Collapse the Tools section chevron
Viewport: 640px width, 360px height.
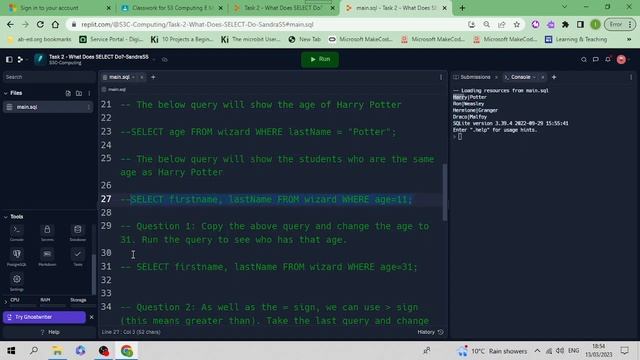pos(6,217)
